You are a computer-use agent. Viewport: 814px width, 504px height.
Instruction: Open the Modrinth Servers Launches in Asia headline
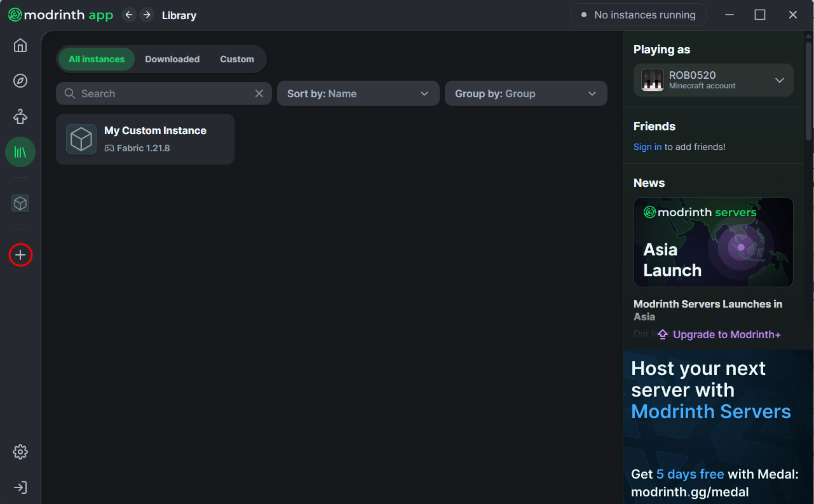708,310
